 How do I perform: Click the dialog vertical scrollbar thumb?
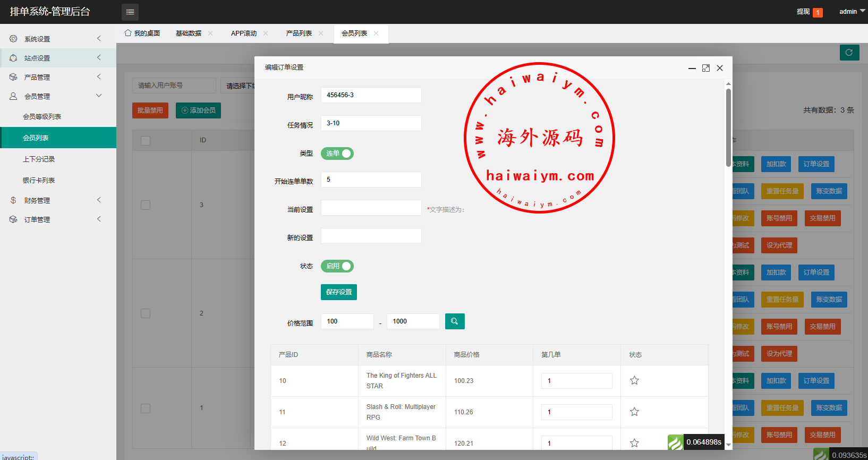tap(728, 127)
